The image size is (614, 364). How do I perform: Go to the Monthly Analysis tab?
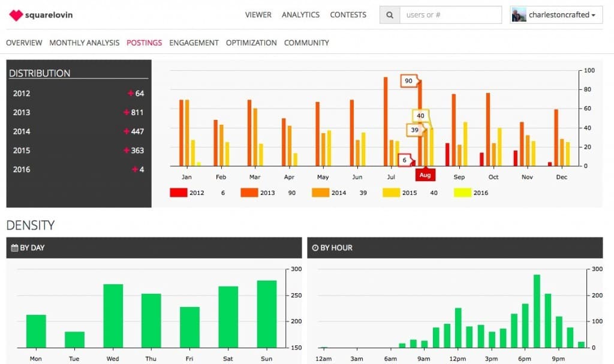click(x=84, y=43)
